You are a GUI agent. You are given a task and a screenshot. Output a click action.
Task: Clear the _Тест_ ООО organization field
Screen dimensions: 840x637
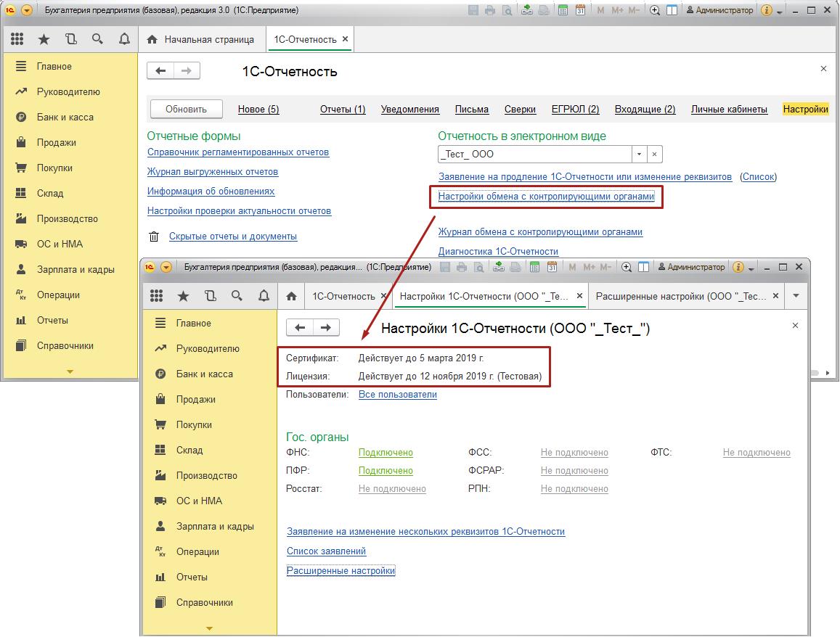pos(655,154)
